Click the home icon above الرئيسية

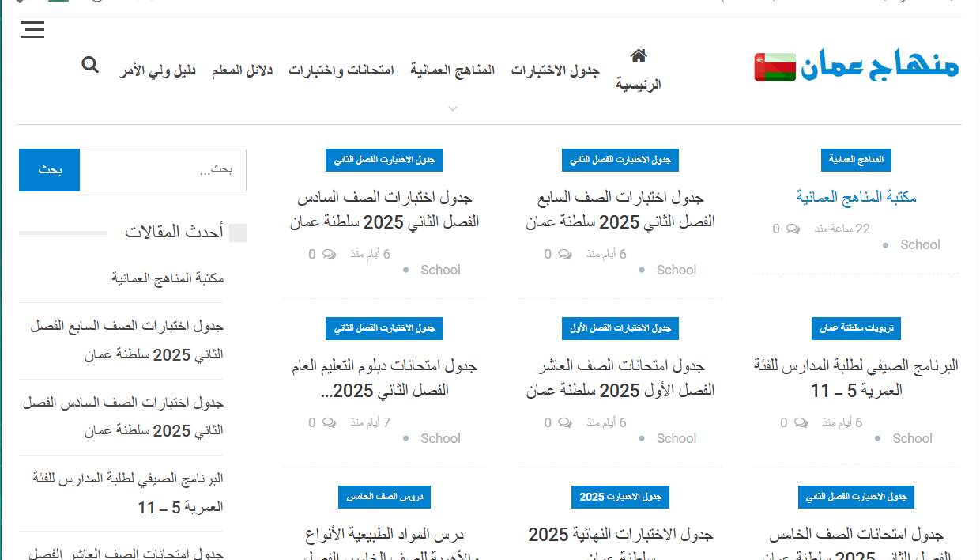(639, 55)
